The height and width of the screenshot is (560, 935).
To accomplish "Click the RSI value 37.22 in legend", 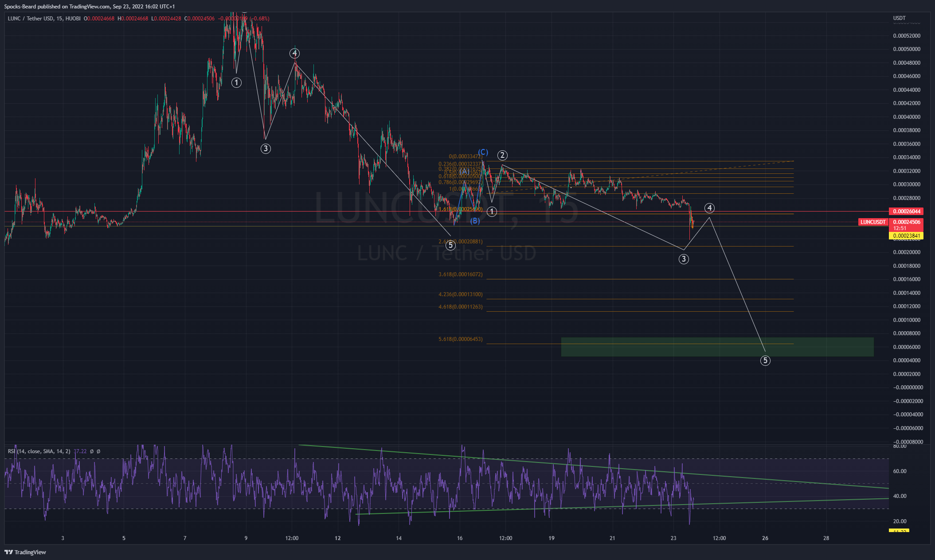I will coord(80,451).
